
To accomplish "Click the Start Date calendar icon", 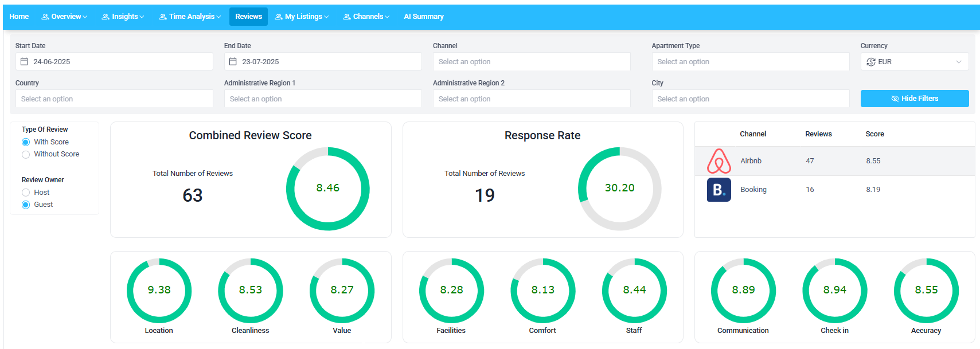I will 25,61.
